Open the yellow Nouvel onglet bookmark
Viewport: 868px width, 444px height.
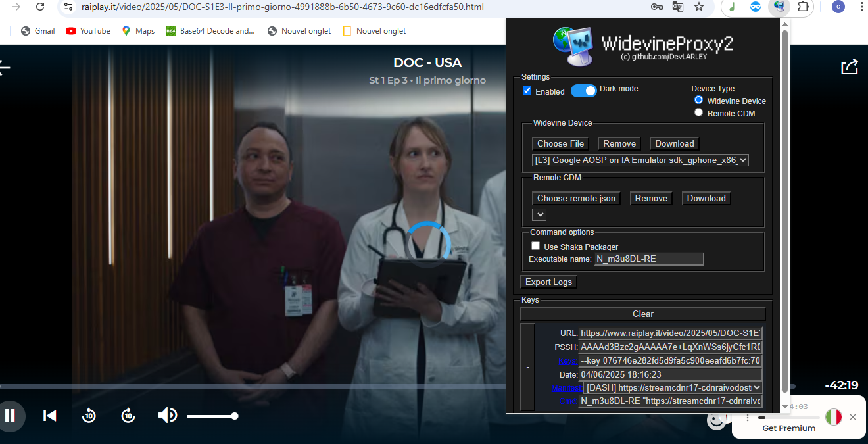coord(374,31)
